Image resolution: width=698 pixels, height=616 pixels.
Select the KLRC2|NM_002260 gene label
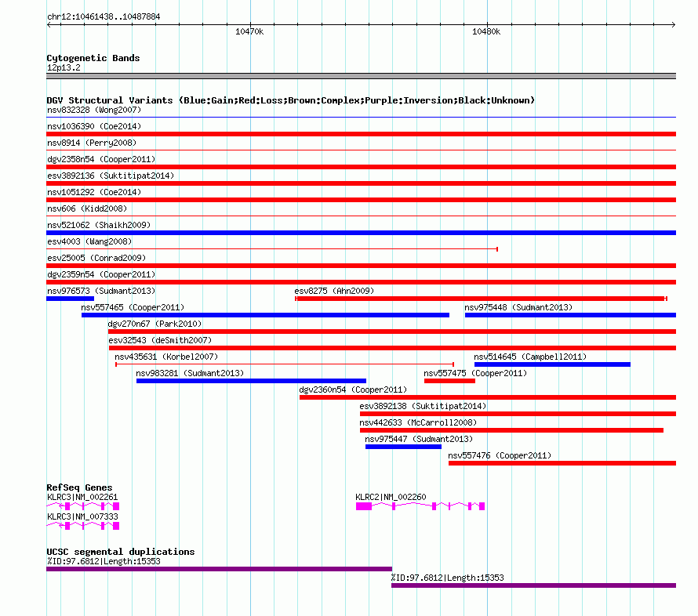coord(391,497)
